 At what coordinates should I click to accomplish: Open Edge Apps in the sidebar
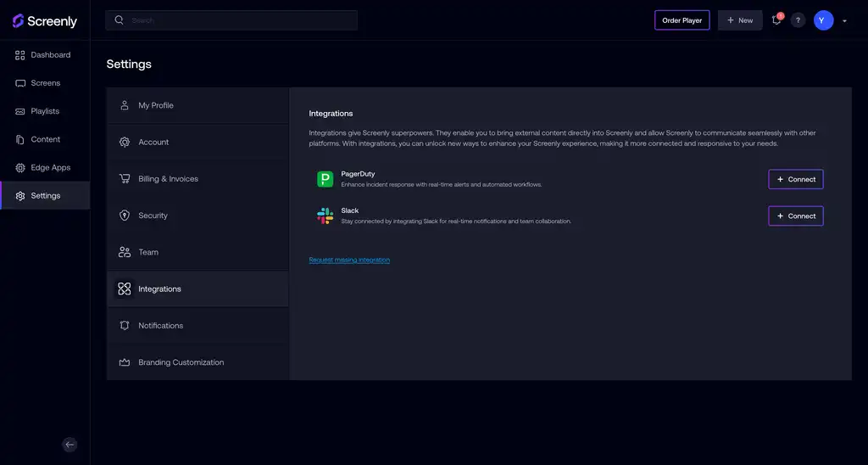tap(45, 167)
